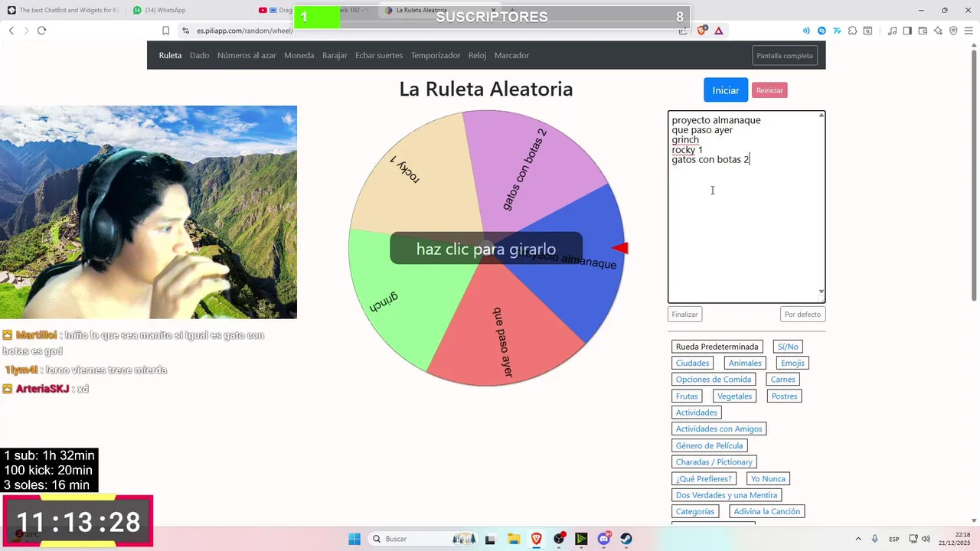This screenshot has width=980, height=551.
Task: Click the Reiniciar button
Action: 769,90
